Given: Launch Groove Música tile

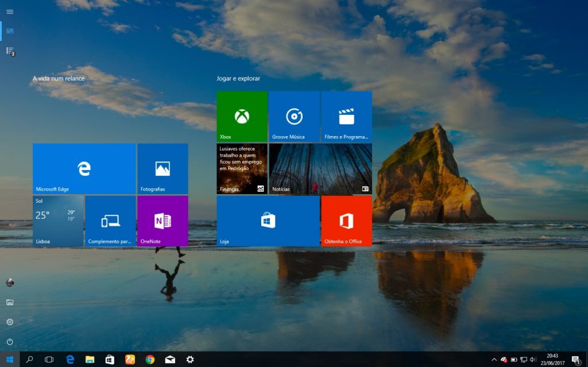Looking at the screenshot, I should pos(294,117).
